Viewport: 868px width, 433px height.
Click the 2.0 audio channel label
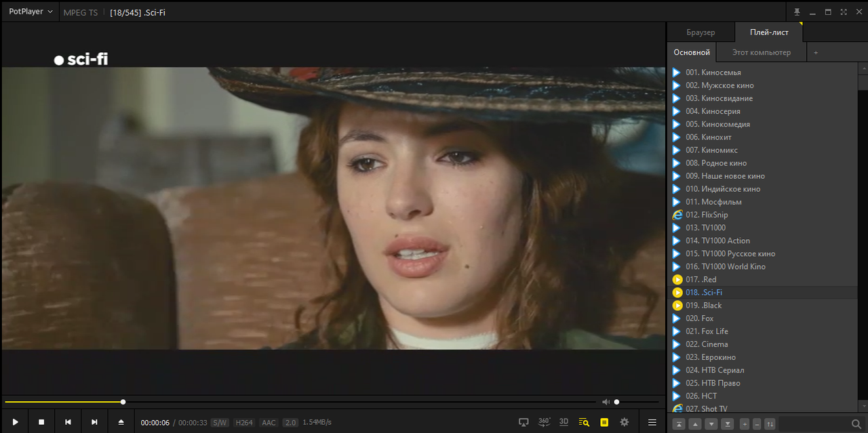click(x=290, y=422)
